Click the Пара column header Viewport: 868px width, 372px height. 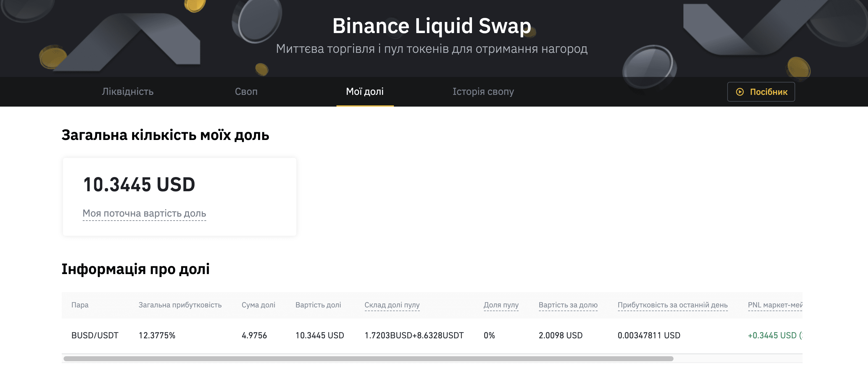(80, 305)
